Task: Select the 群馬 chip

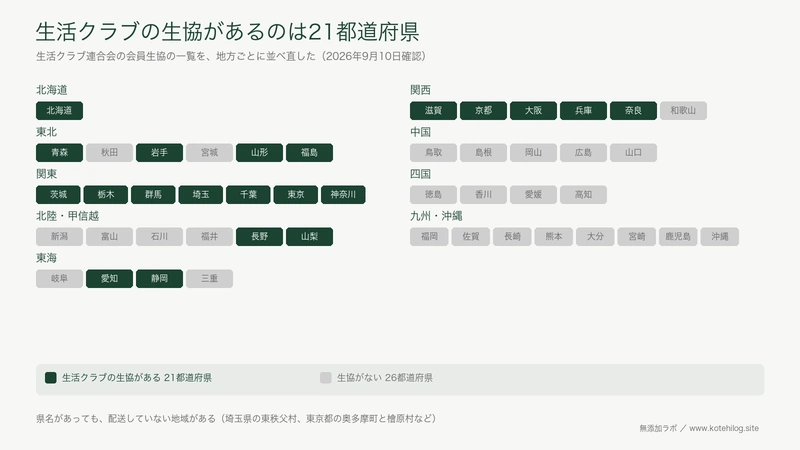Action: click(153, 194)
